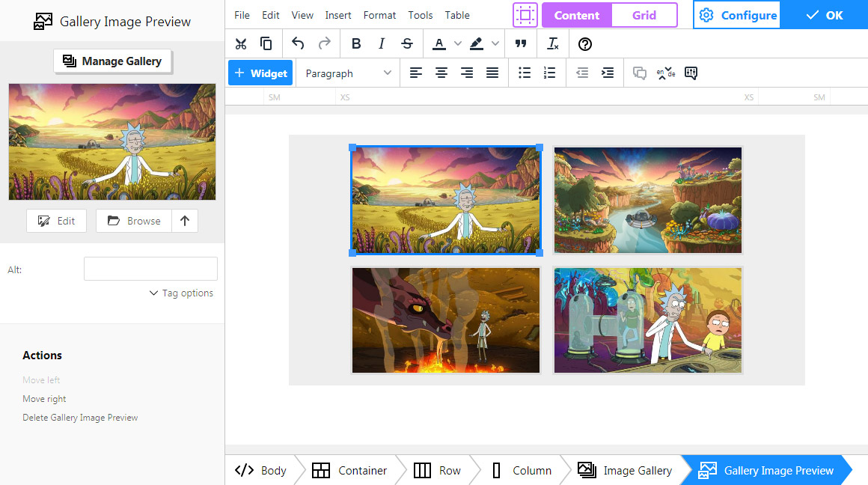The image size is (868, 485).
Task: Undo the last action
Action: coord(298,43)
